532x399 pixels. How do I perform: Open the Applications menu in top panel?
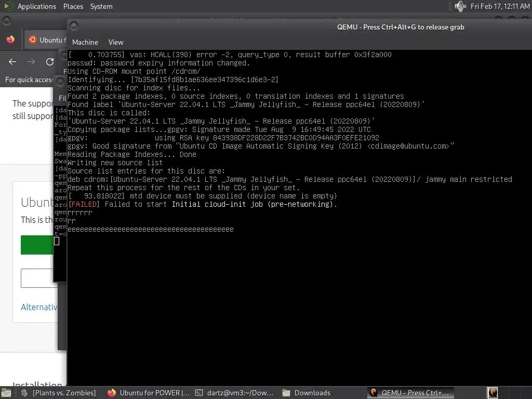pos(37,6)
